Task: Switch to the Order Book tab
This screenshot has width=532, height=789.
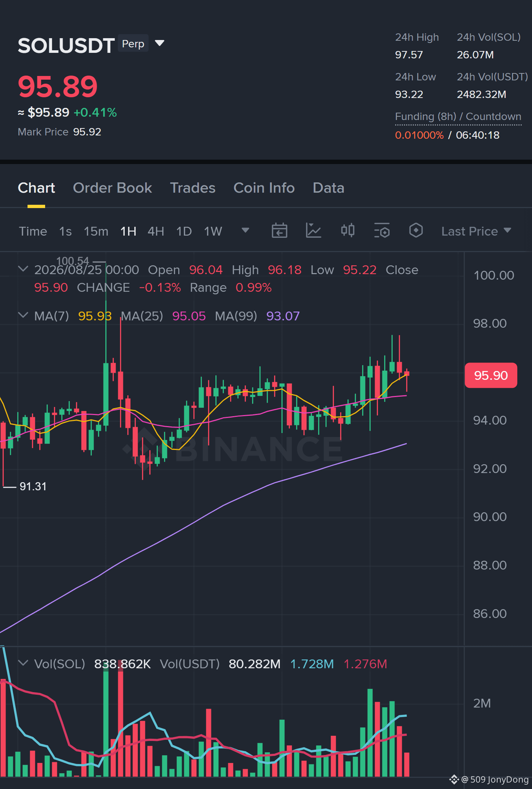Action: coord(112,188)
